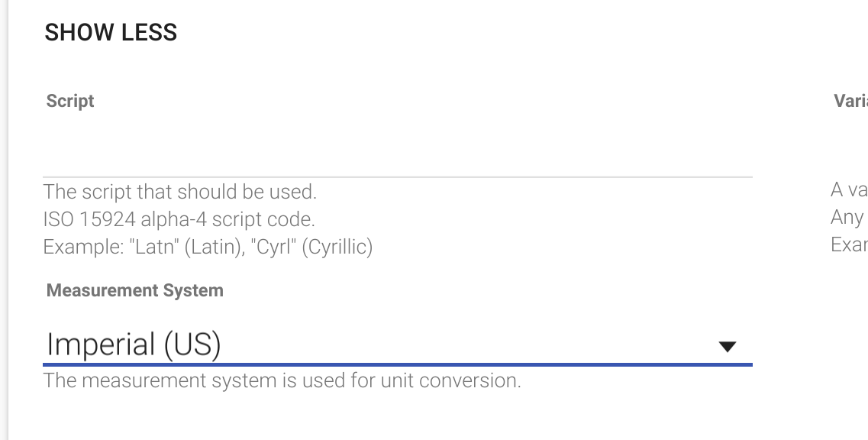Click the partially visible Variant label
The width and height of the screenshot is (868, 440).
pos(851,101)
